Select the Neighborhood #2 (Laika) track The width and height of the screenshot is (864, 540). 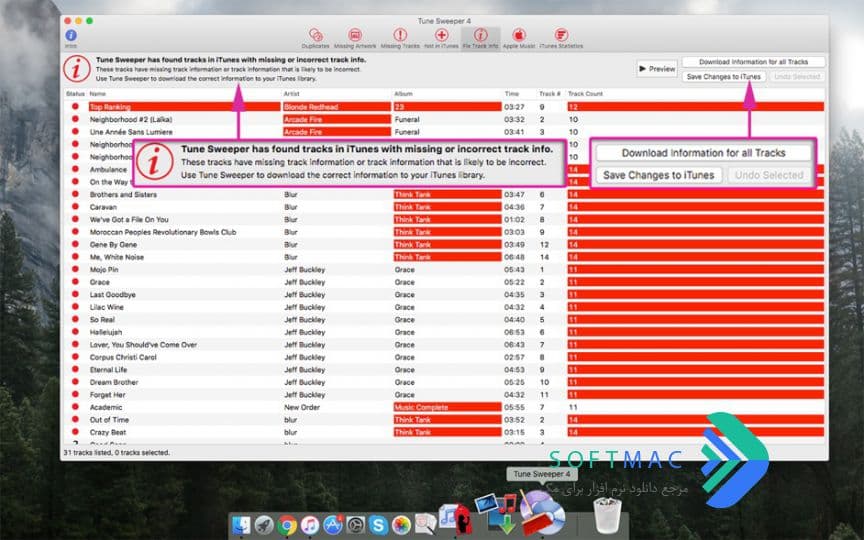(131, 120)
